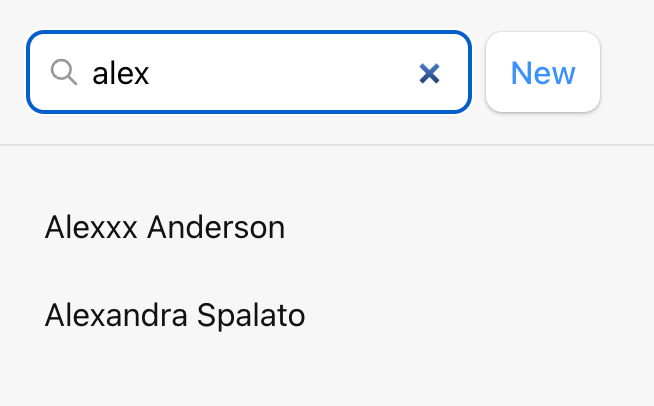654x406 pixels.
Task: Click the surname Anderson in the list
Action: coord(216,227)
